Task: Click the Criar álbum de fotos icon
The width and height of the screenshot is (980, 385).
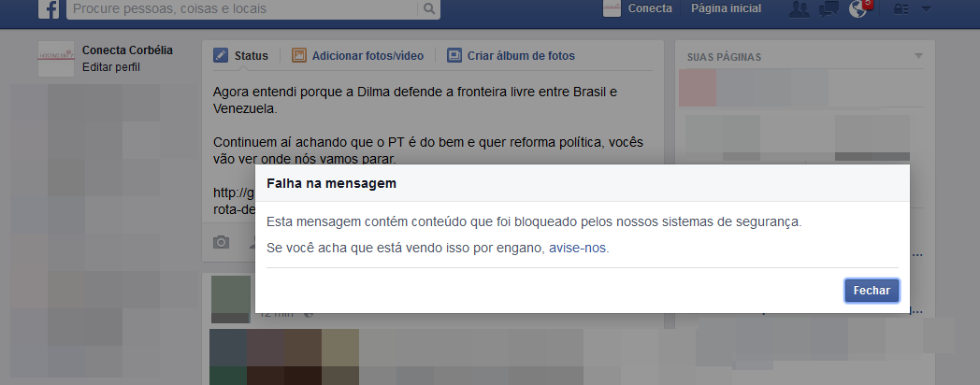Action: [454, 56]
